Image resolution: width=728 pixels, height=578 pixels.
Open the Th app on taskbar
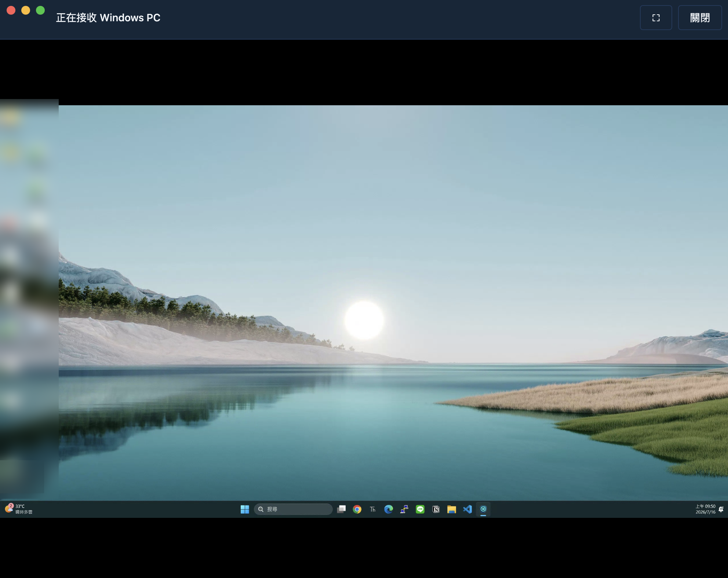point(373,509)
